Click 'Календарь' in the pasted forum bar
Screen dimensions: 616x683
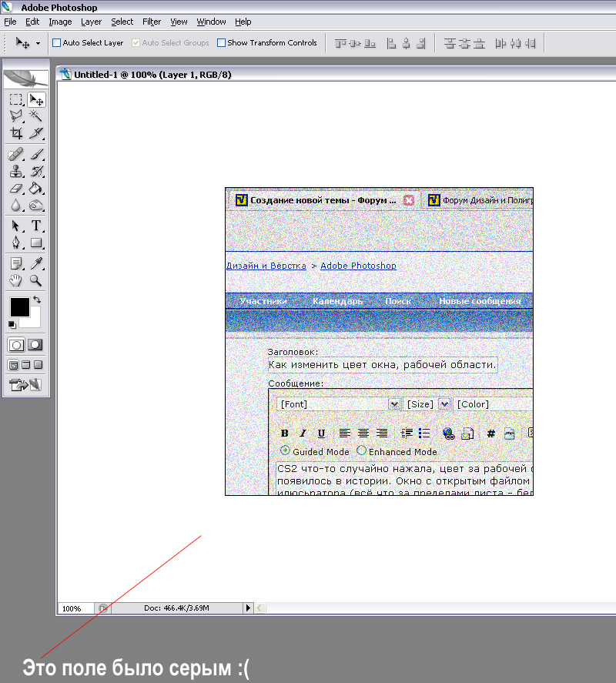(337, 301)
